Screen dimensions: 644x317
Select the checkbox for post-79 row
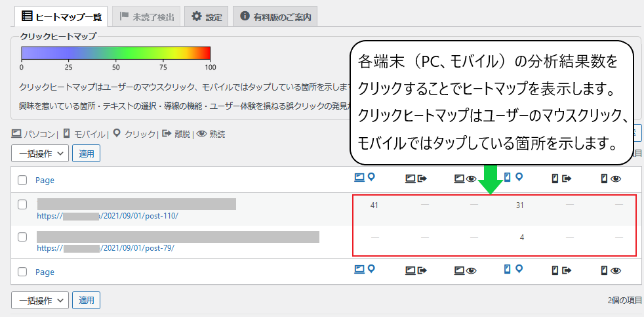[22, 237]
